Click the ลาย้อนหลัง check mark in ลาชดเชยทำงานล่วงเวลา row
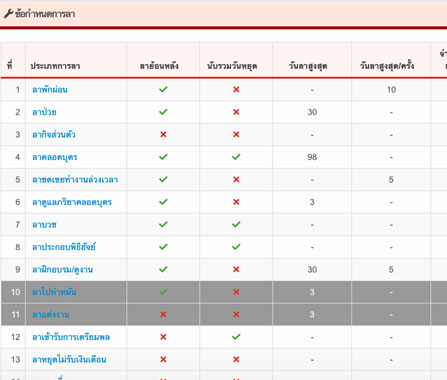The image size is (447, 380). click(163, 179)
